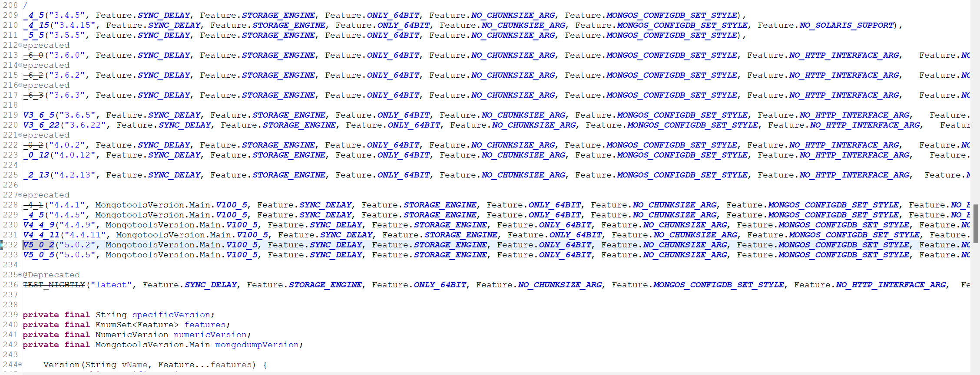980x375 pixels.
Task: Click the numericVersion field name
Action: 210,335
